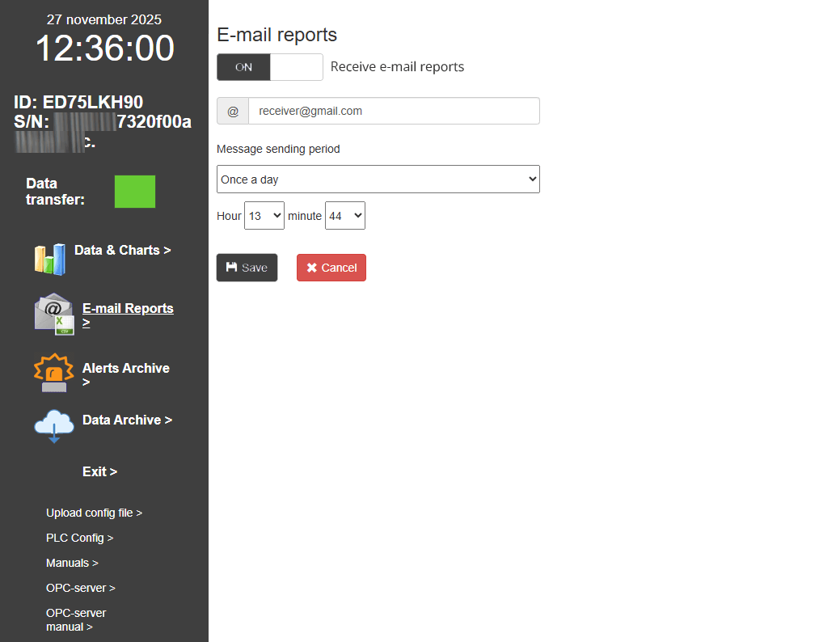The height and width of the screenshot is (642, 840).
Task: Open the PLC Config link
Action: tap(79, 539)
